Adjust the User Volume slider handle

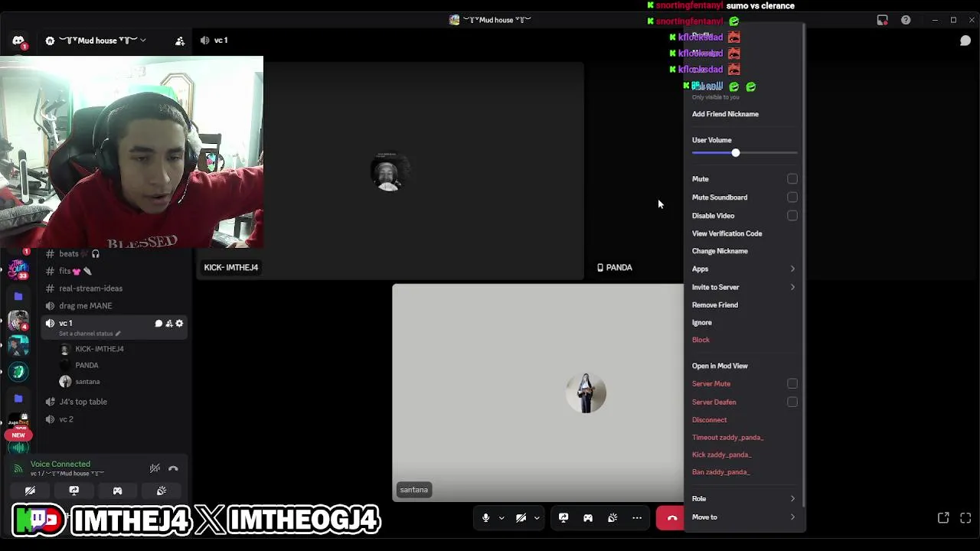coord(735,153)
